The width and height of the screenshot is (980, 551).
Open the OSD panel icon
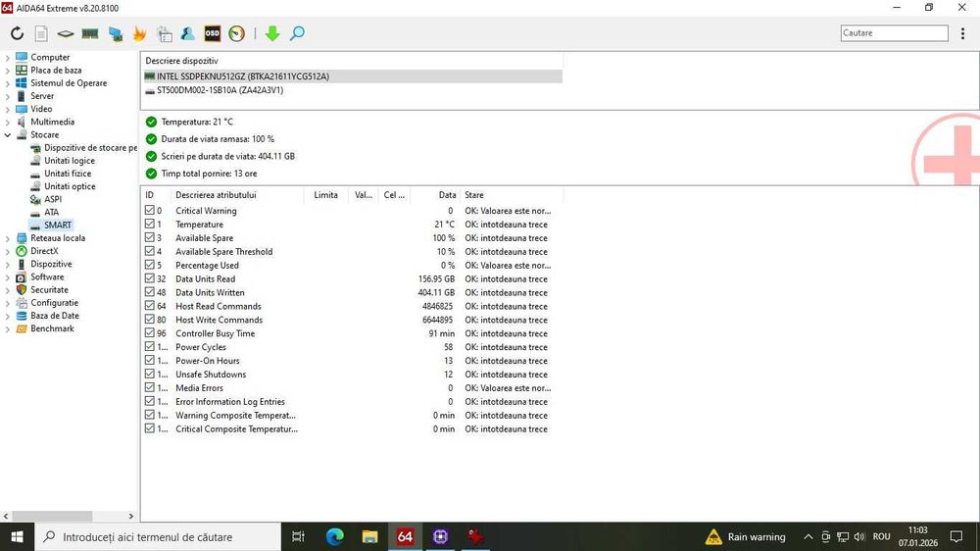[x=213, y=33]
